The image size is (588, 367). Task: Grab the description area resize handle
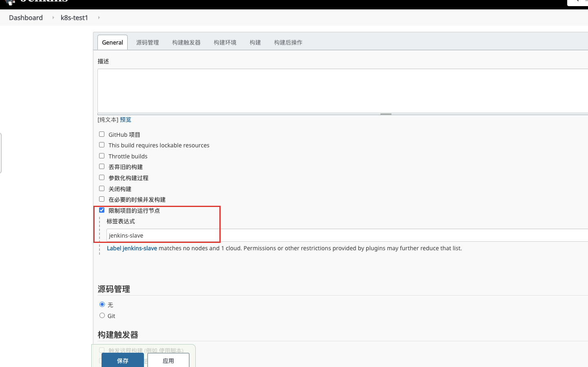386,114
